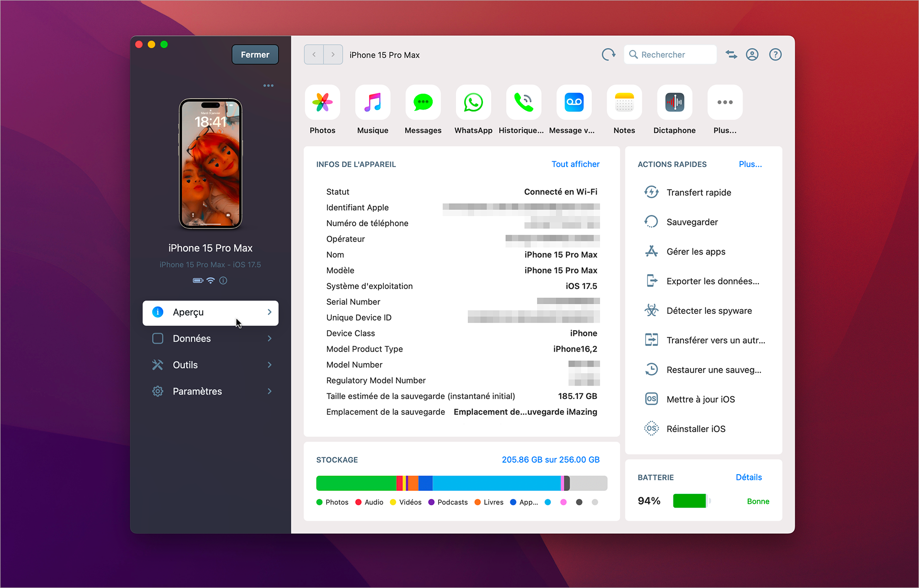
Task: Open the user account icon
Action: 752,54
